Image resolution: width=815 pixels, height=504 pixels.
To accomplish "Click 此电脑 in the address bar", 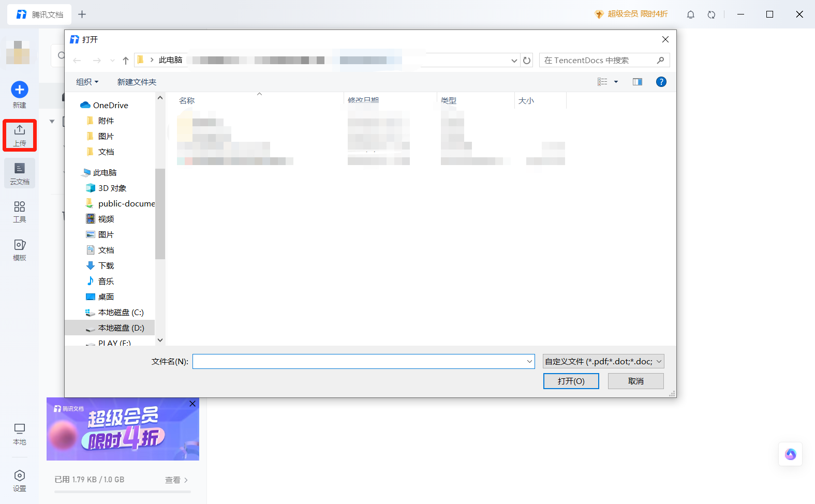I will pyautogui.click(x=171, y=60).
